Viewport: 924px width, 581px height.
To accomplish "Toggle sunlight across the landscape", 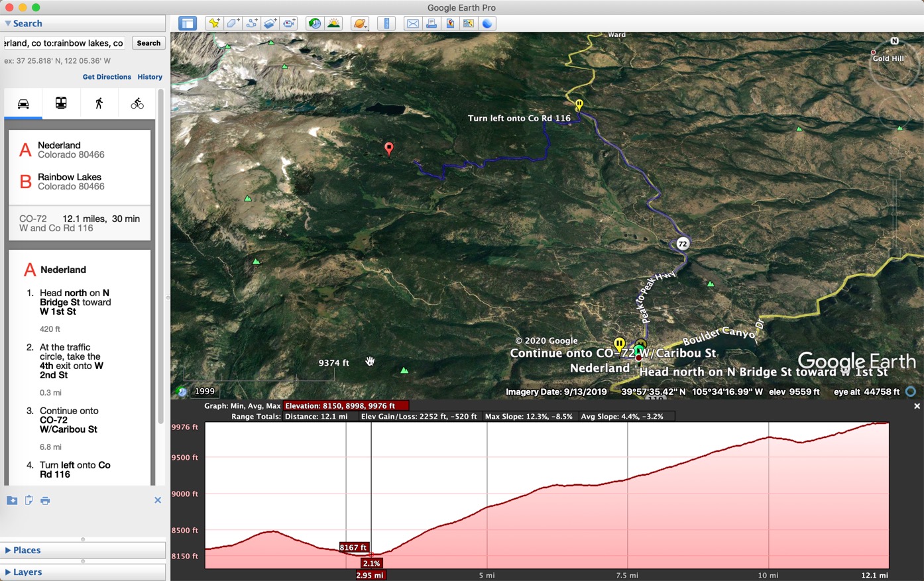I will [x=333, y=23].
